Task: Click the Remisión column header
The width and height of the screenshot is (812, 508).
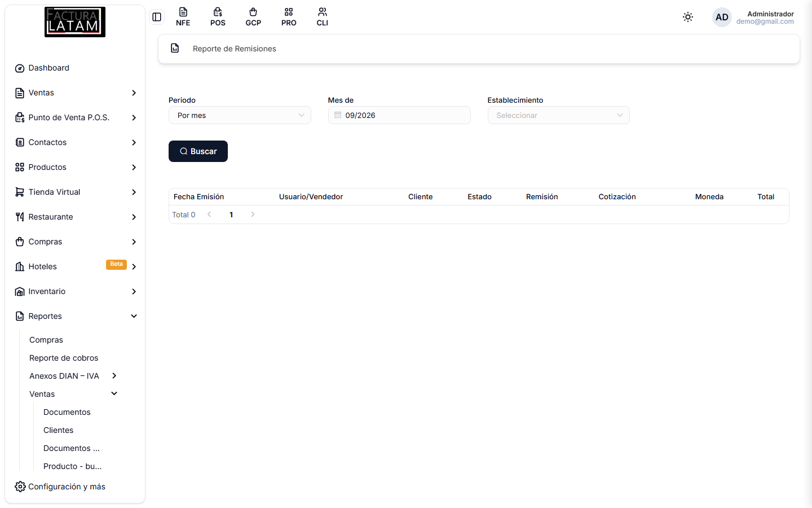Action: [x=542, y=196]
